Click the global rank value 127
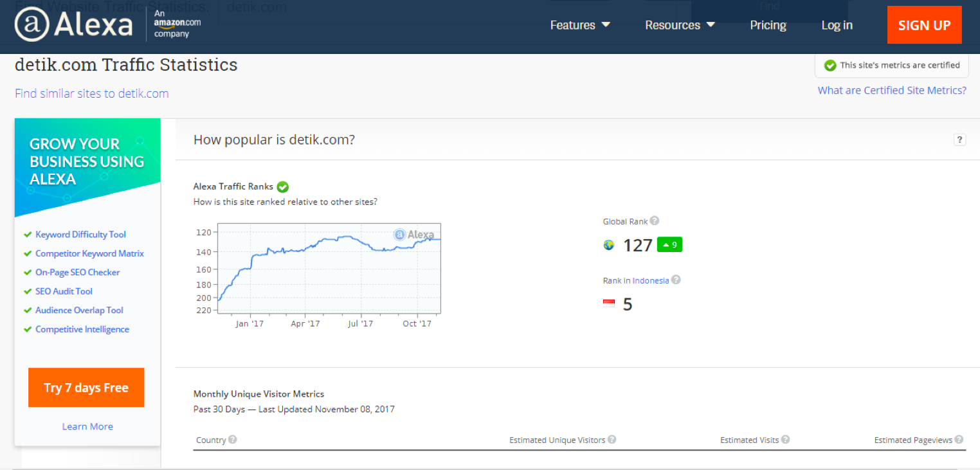This screenshot has height=470, width=980. point(638,245)
